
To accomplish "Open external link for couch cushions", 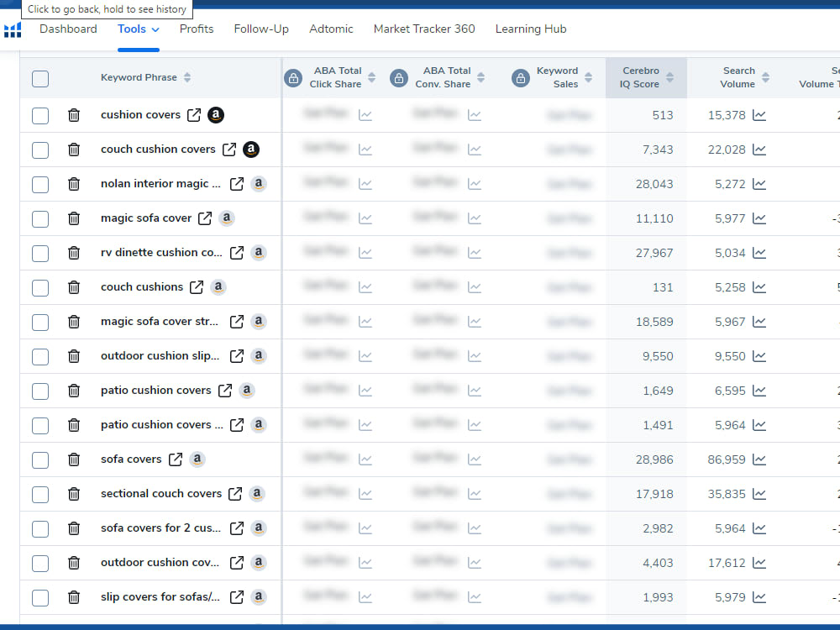I will pos(197,287).
